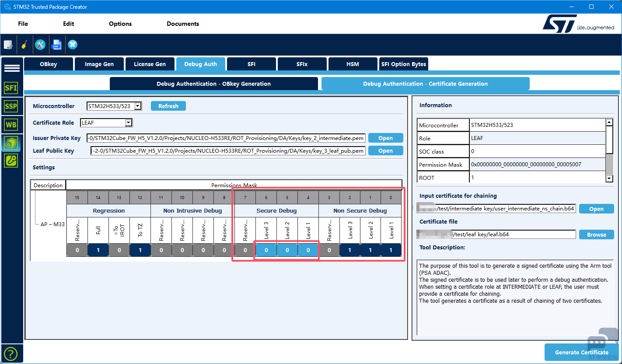Click the input certificate for chaining path field
Viewport: 622px width, 364px height.
click(497, 209)
